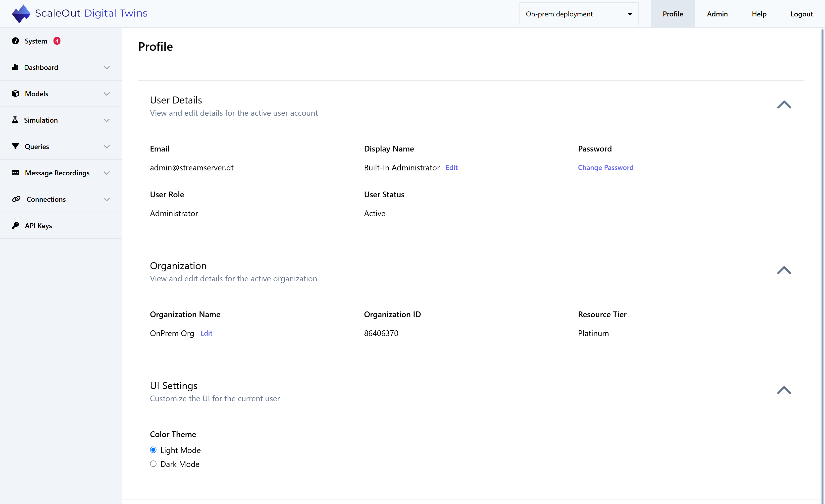825x504 pixels.
Task: Edit the Display Name
Action: point(451,167)
